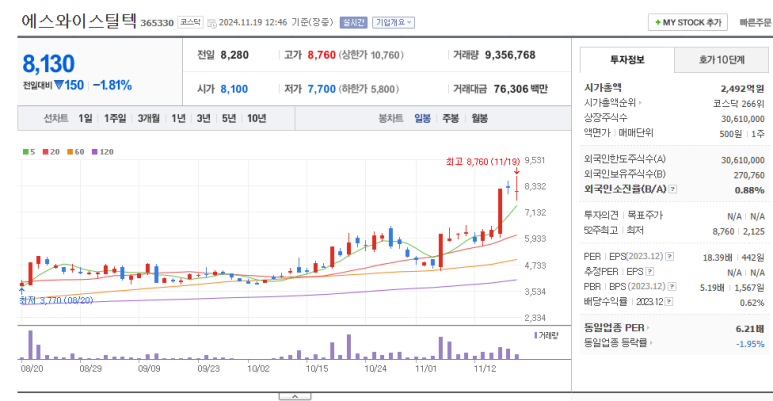773x401 pixels.
Task: Click KOSDAQ 코스닥 badge next to code
Action: pos(190,22)
